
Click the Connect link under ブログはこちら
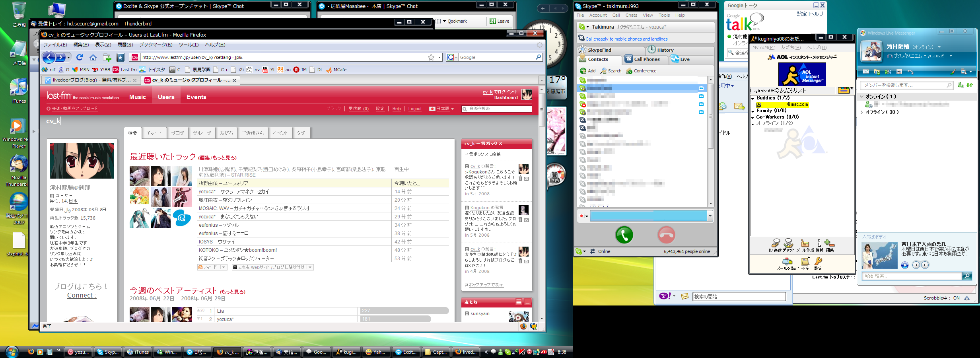click(x=82, y=295)
